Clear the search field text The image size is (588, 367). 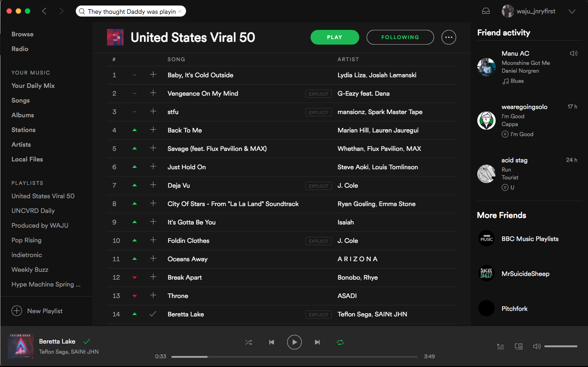(180, 11)
